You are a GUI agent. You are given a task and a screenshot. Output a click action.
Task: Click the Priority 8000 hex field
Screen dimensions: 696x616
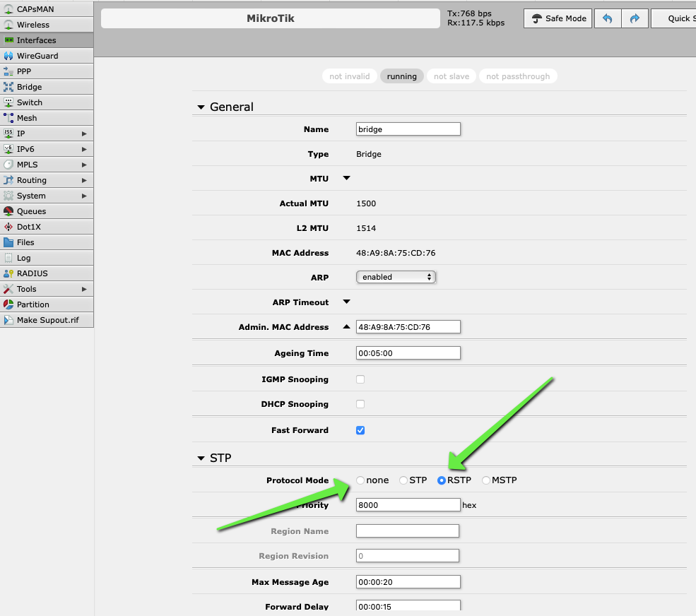click(x=408, y=505)
